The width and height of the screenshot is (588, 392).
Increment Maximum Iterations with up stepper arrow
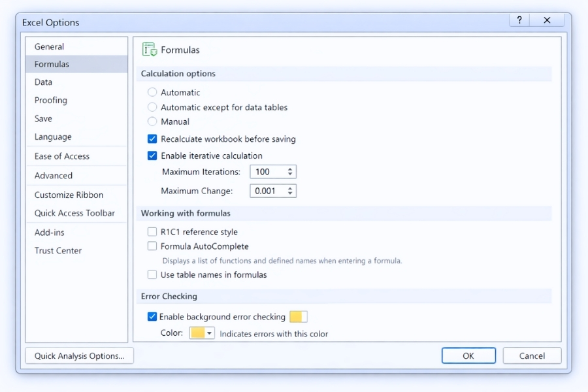(x=290, y=169)
